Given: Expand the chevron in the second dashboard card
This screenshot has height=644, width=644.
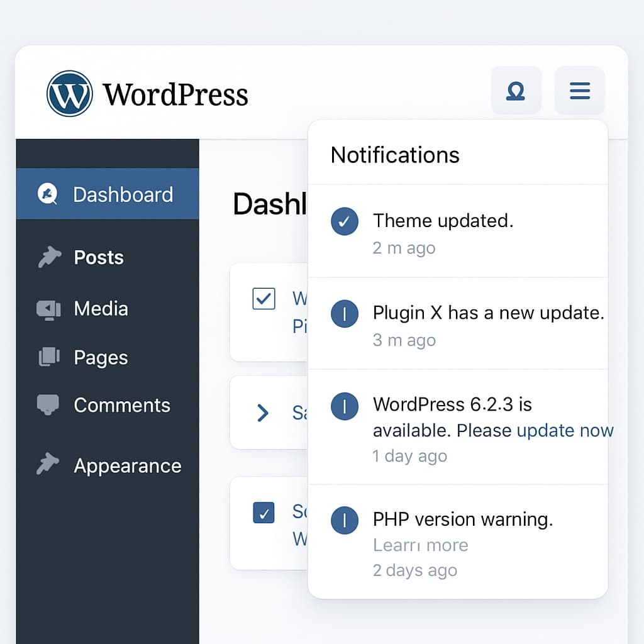Looking at the screenshot, I should (262, 413).
